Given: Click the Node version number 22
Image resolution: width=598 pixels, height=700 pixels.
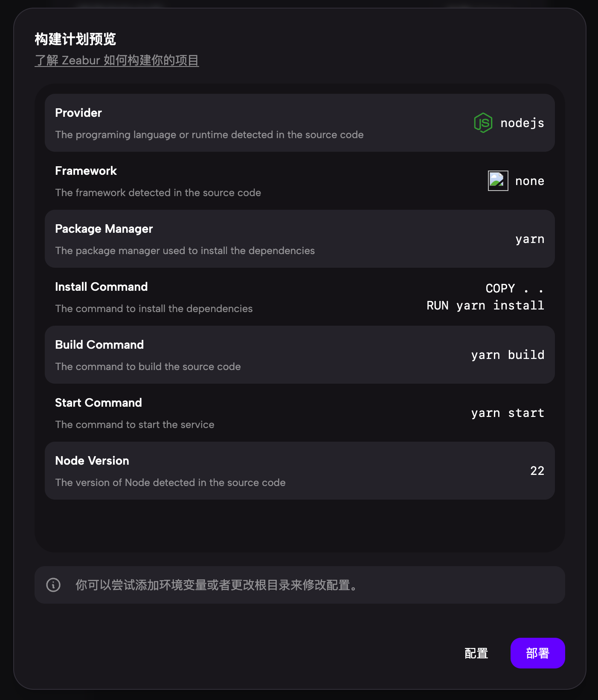Looking at the screenshot, I should click(x=537, y=471).
